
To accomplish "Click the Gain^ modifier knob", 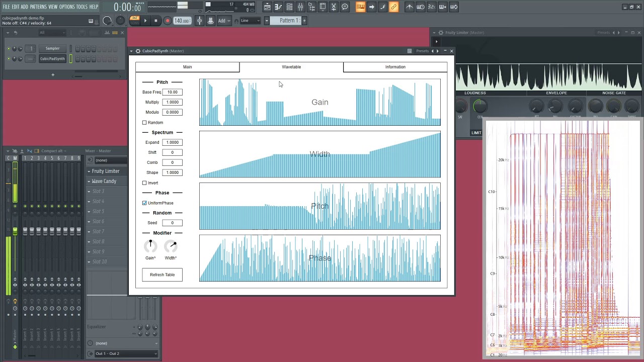I will click(150, 246).
